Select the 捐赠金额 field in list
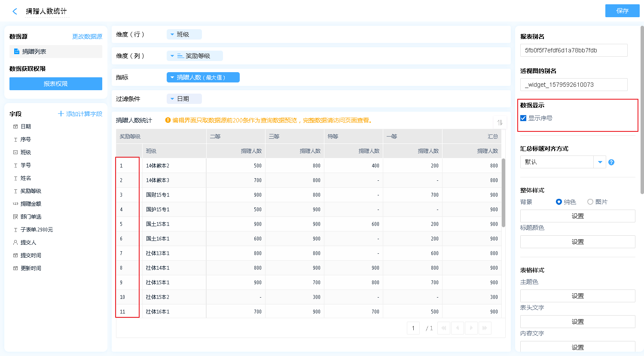 pos(31,204)
